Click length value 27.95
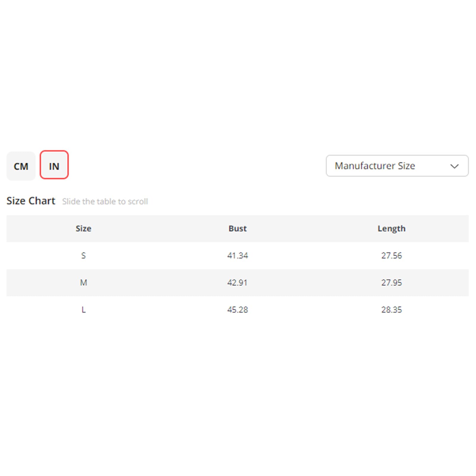The image size is (476, 476). [x=392, y=283]
